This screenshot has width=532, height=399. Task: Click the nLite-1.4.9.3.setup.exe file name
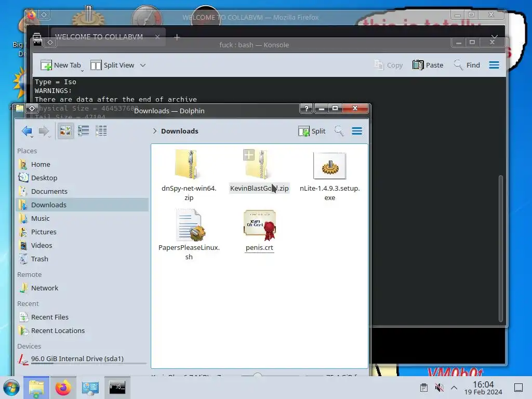330,193
